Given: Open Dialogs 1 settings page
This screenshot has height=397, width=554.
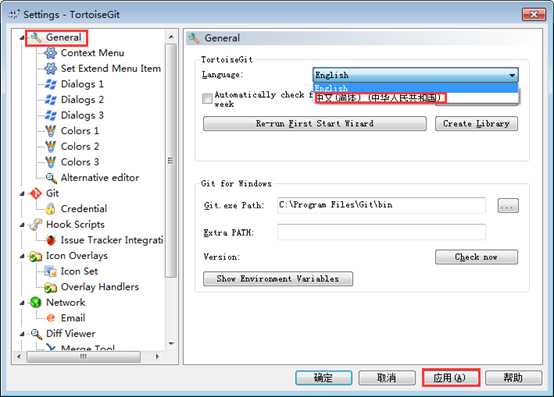Looking at the screenshot, I should (x=82, y=84).
